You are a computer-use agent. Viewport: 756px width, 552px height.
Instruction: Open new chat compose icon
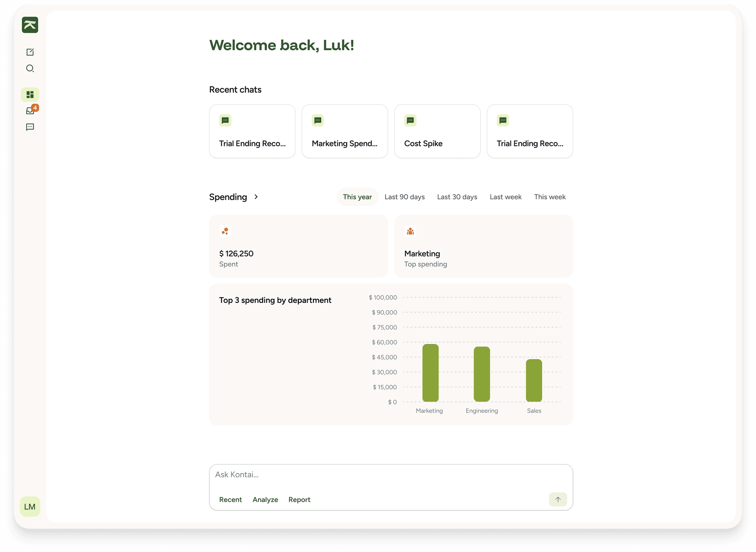click(30, 52)
